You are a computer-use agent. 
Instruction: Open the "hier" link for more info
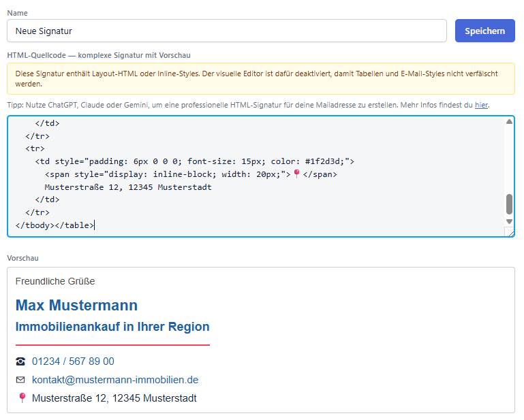[481, 105]
